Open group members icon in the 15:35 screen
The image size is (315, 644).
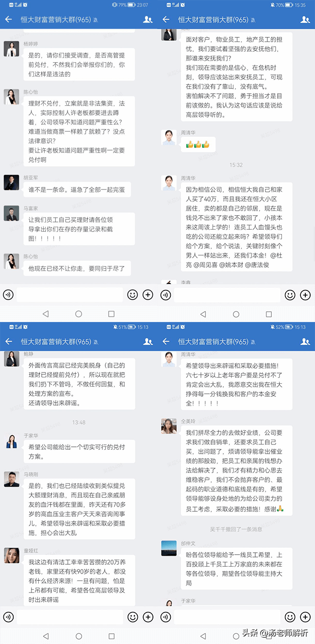coord(305,19)
